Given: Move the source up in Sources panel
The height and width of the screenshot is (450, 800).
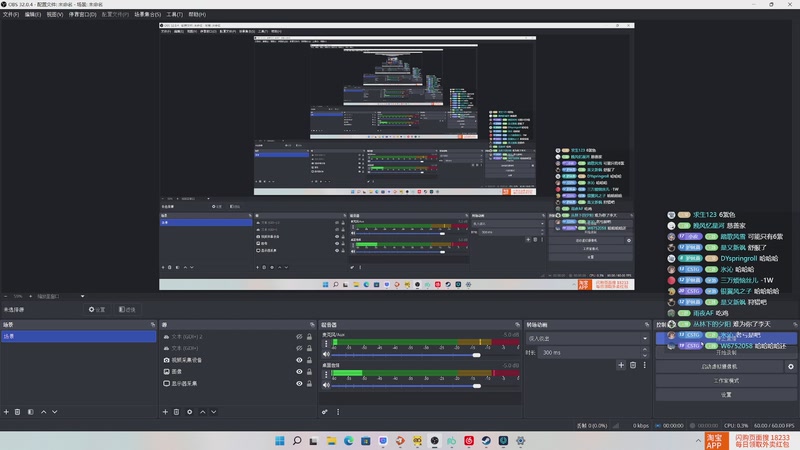Looking at the screenshot, I should click(x=203, y=412).
